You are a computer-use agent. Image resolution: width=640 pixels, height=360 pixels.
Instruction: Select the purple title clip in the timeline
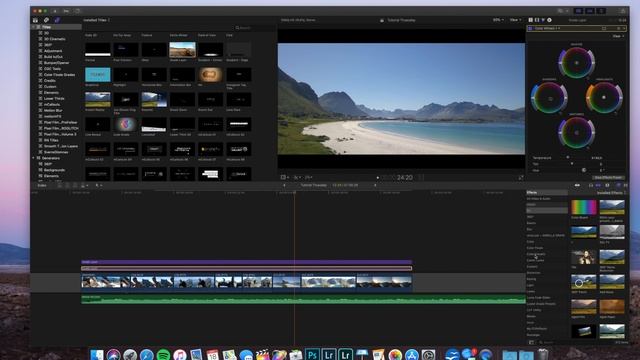(247, 262)
